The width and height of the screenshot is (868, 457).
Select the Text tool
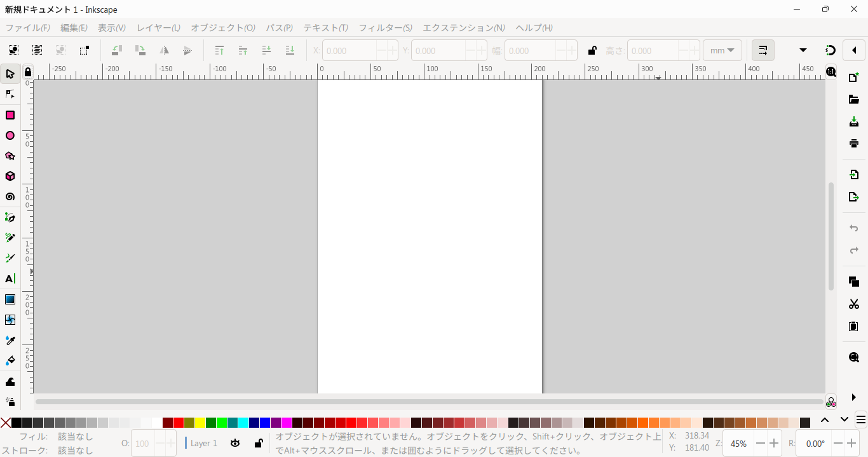coord(10,278)
